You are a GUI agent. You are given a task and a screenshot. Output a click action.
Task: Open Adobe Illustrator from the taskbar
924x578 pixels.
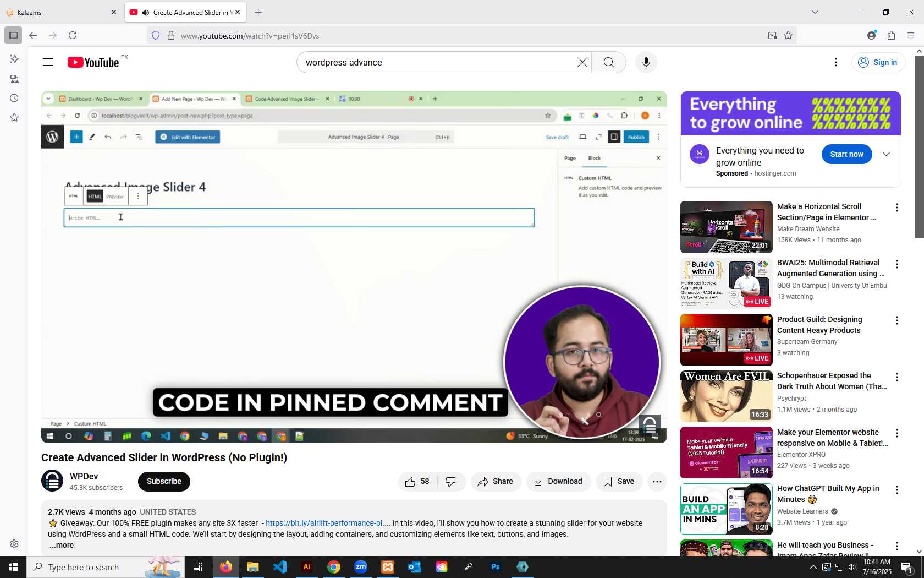[x=307, y=567]
